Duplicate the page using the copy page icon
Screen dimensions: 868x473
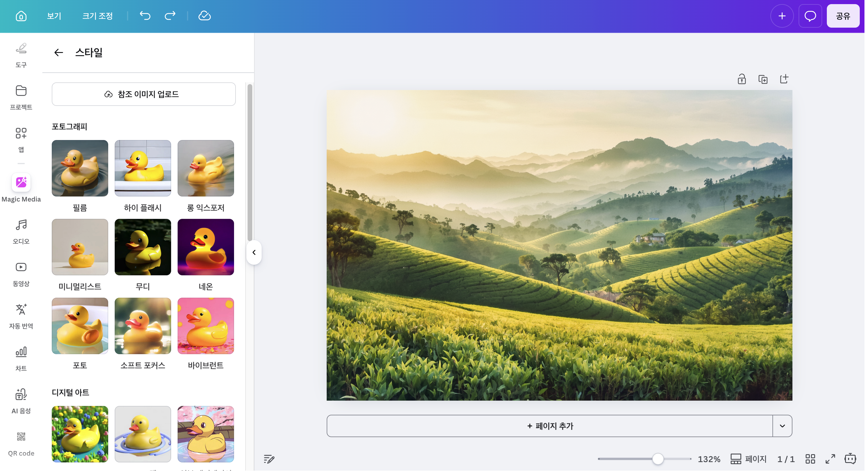763,79
